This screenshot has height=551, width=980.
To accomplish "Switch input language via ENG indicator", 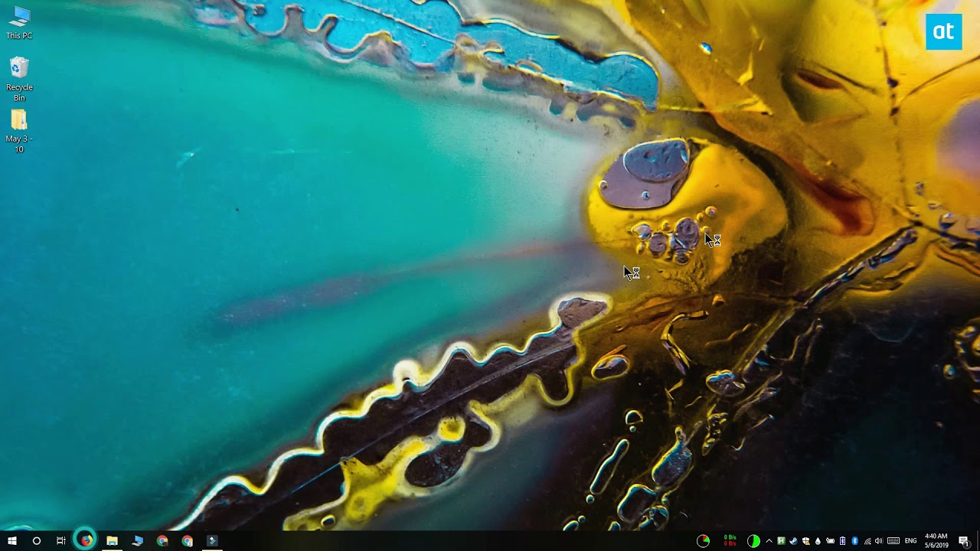I will click(x=910, y=541).
